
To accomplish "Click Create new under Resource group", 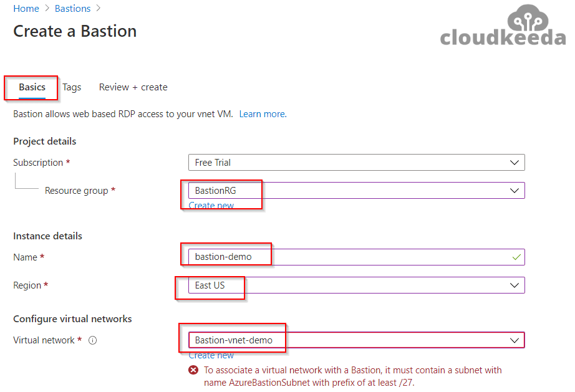I will pyautogui.click(x=211, y=206).
